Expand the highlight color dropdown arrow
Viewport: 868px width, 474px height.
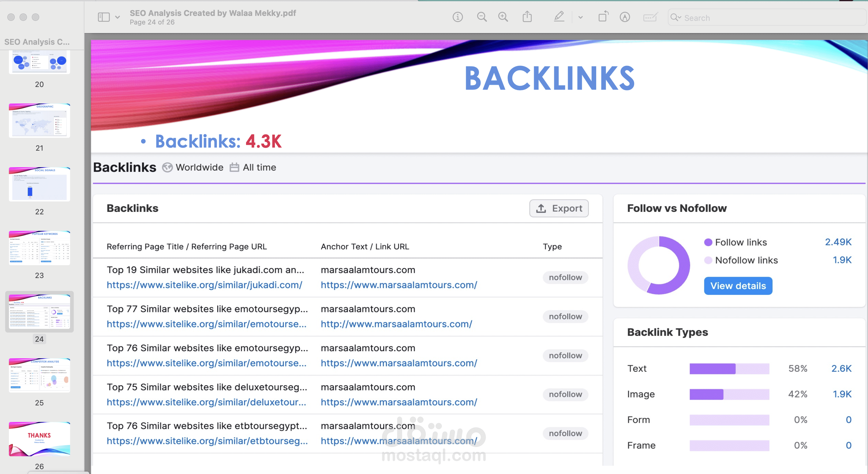(580, 17)
